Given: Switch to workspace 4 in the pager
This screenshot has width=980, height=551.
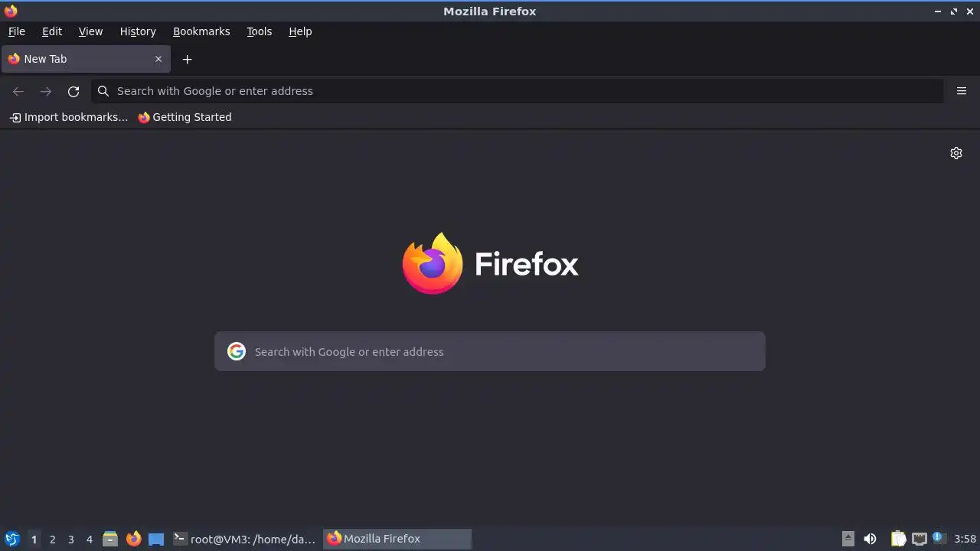Looking at the screenshot, I should (x=89, y=539).
